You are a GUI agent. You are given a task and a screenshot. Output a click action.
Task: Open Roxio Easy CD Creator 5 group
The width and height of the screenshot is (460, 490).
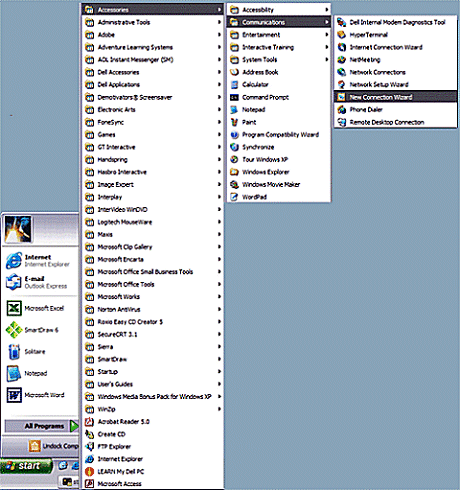[x=153, y=322]
